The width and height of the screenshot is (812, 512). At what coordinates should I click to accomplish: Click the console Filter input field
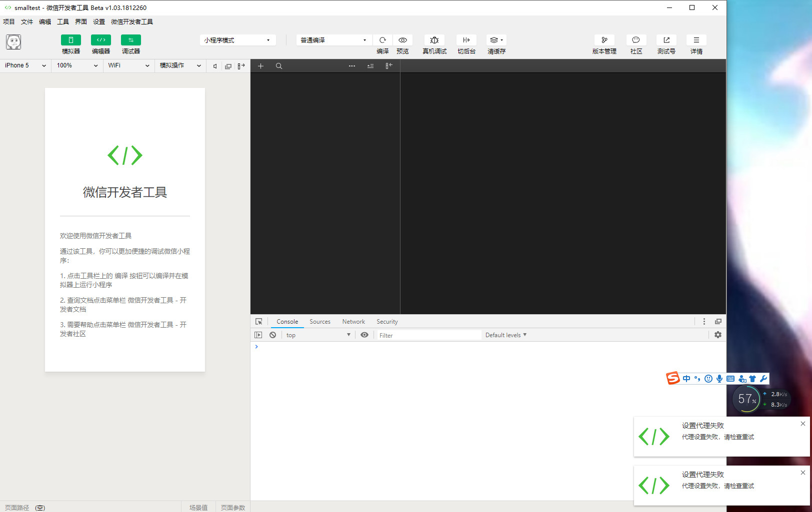click(x=428, y=335)
